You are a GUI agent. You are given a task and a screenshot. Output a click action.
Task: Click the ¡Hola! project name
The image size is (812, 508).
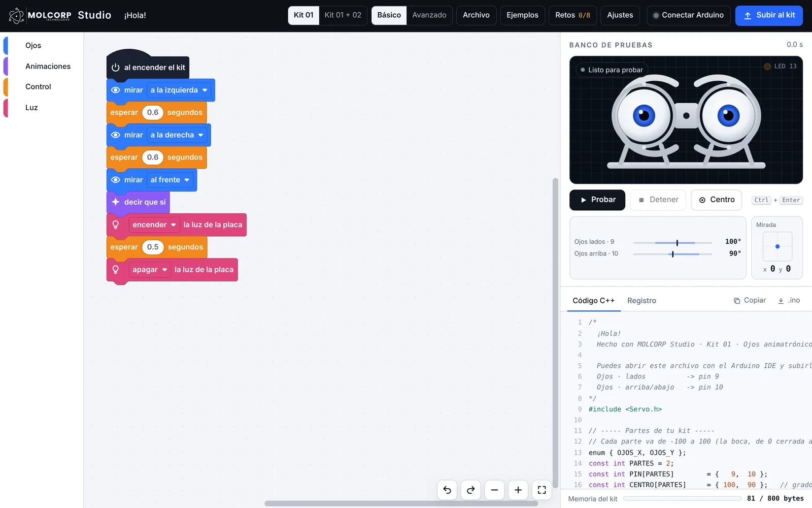[x=135, y=16]
